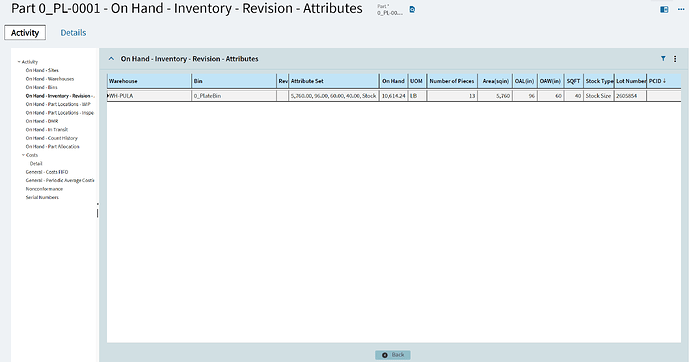Click the PCID column header with sort arrow
The height and width of the screenshot is (362, 689).
664,81
